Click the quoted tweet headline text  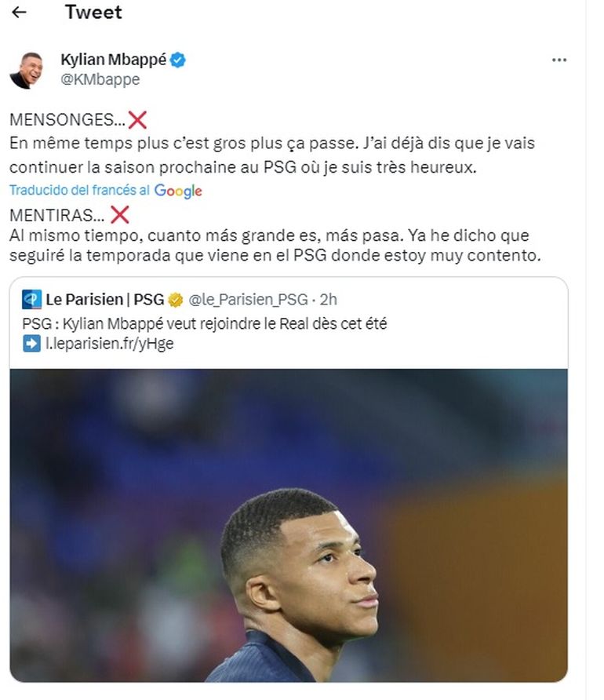(206, 323)
